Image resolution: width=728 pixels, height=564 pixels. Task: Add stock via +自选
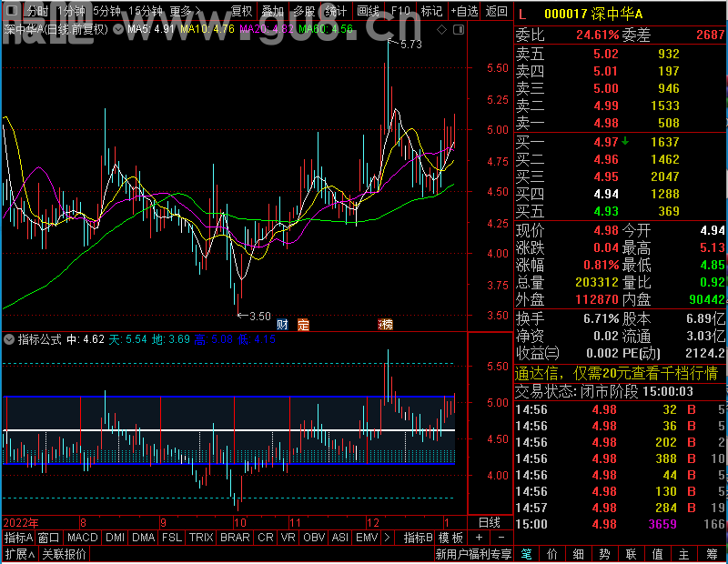(464, 11)
